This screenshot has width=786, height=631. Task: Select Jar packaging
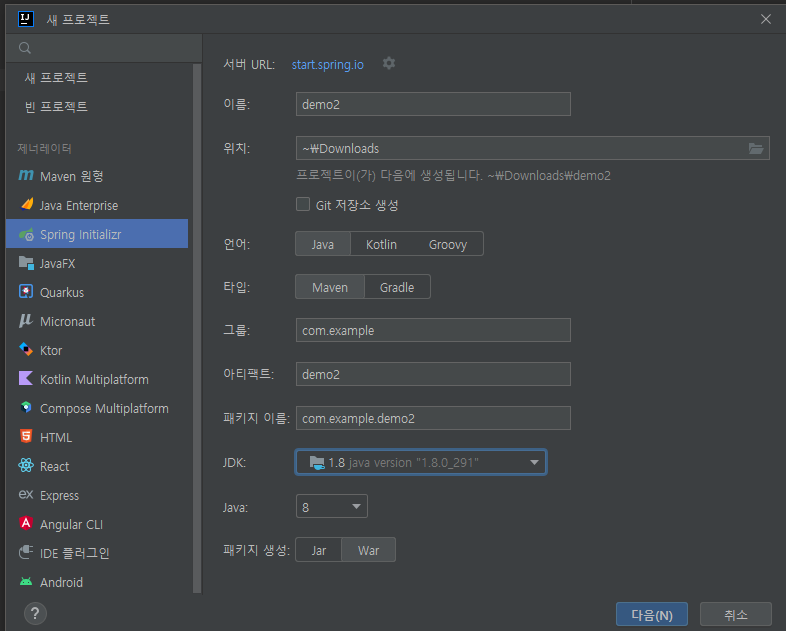point(319,550)
